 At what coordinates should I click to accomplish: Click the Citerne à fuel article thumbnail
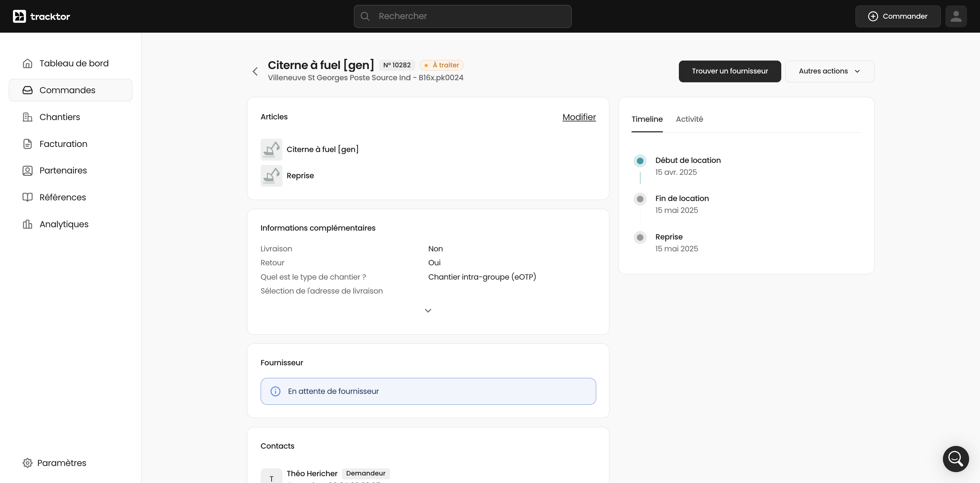(x=271, y=149)
